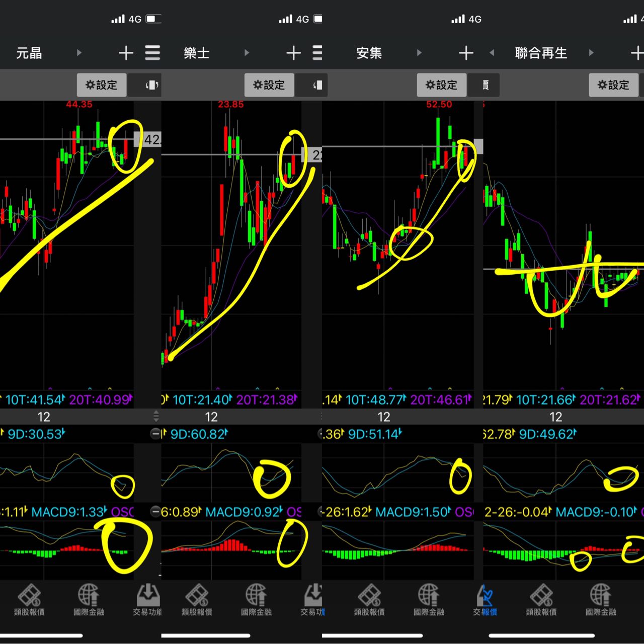The image size is (644, 644).
Task: Tap the plus icon beside 元晶
Action: (x=126, y=53)
